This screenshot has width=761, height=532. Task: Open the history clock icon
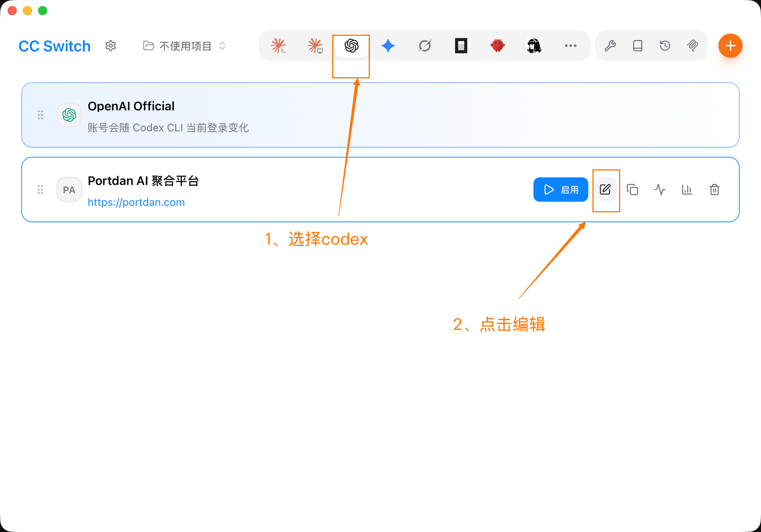tap(665, 46)
